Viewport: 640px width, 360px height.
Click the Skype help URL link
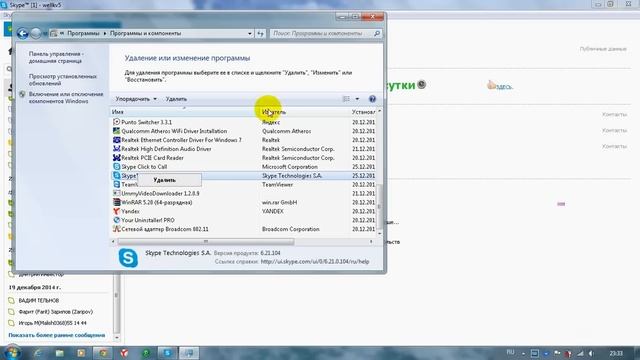(315, 262)
